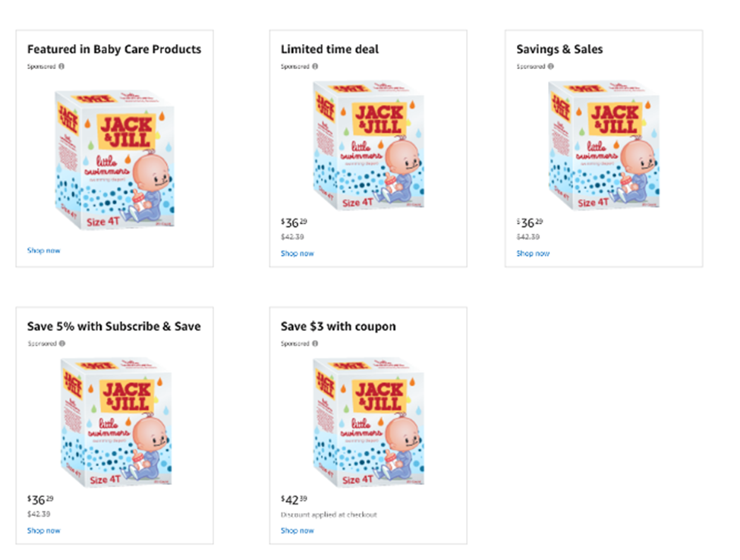Open Shop now under Subscribe & Save offer
This screenshot has width=740, height=560.
(43, 530)
